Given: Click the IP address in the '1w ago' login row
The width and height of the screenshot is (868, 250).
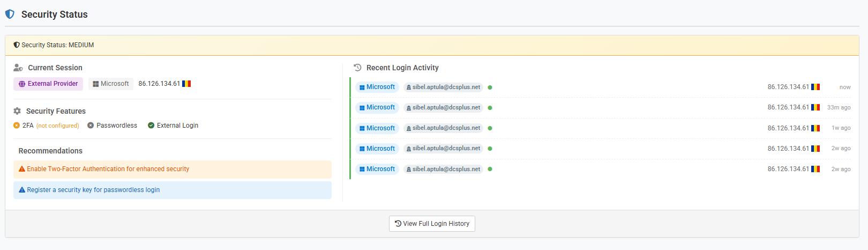Looking at the screenshot, I should tap(788, 128).
